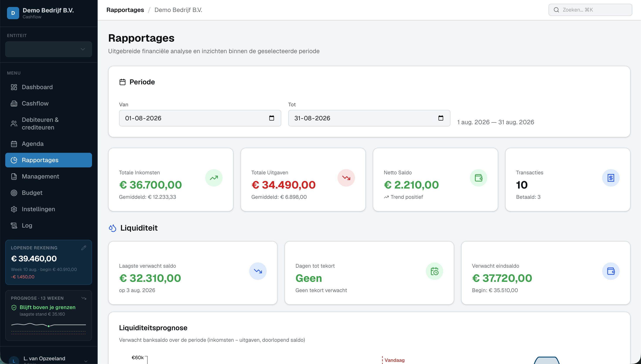Click the Liquiditeit droplet icon

113,228
